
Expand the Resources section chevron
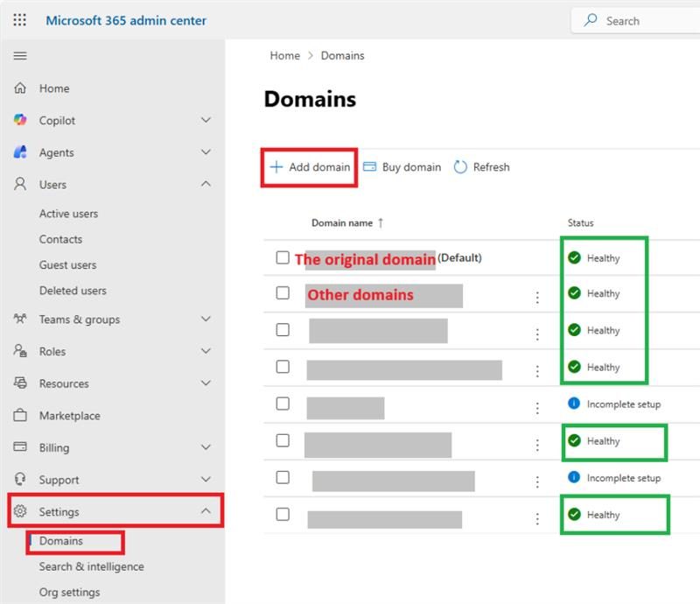206,383
